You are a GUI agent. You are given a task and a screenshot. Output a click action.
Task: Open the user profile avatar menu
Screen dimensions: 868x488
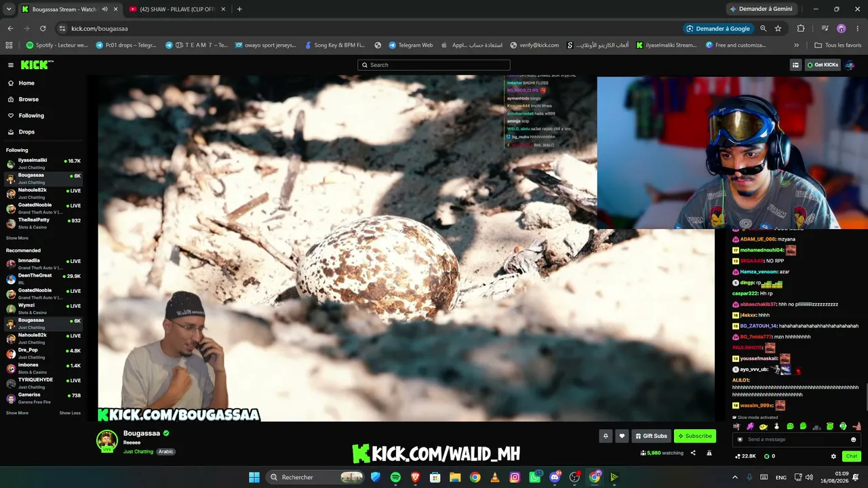(x=850, y=65)
